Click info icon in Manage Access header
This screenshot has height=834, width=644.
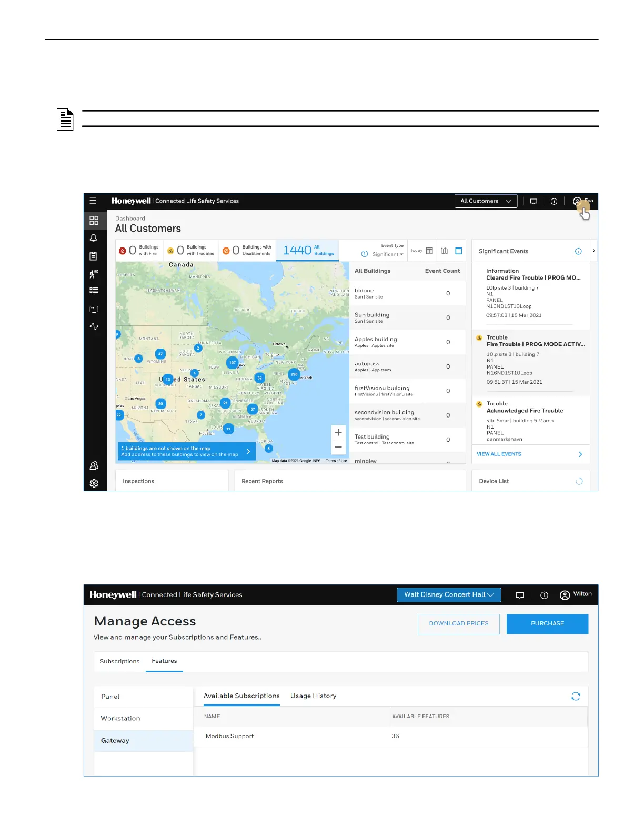coord(545,595)
